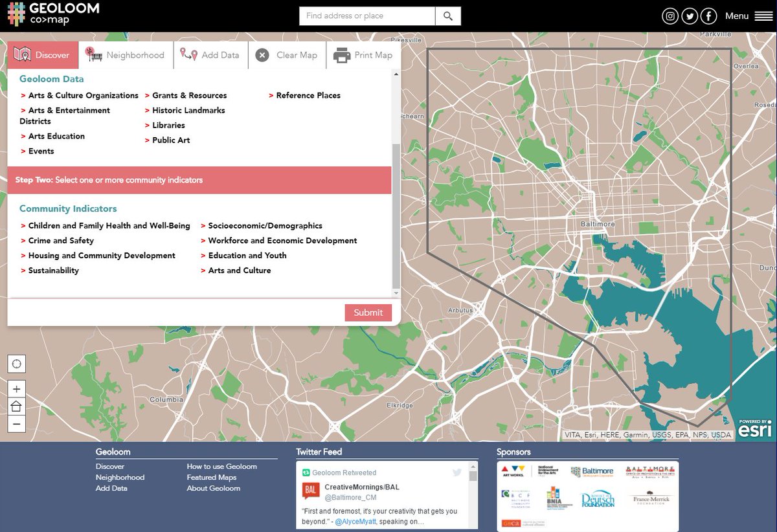Reset map to home extent
Image resolution: width=777 pixels, height=532 pixels.
[x=17, y=406]
